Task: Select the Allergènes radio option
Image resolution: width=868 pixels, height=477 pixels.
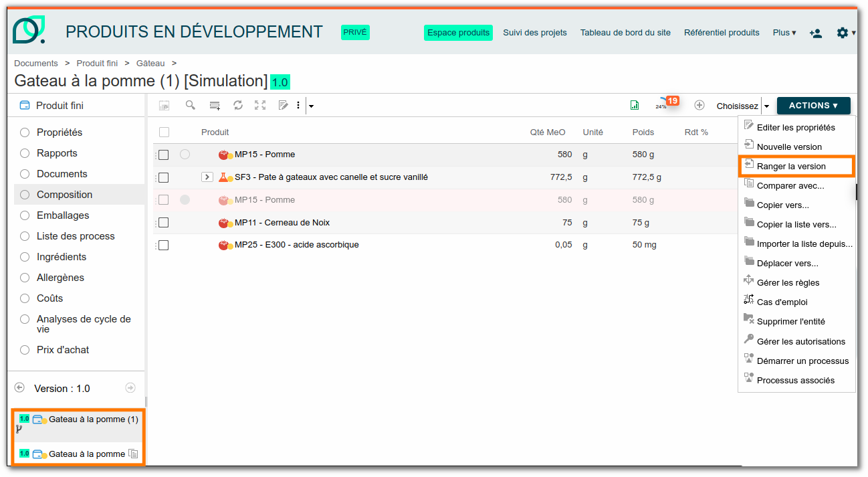Action: point(25,278)
